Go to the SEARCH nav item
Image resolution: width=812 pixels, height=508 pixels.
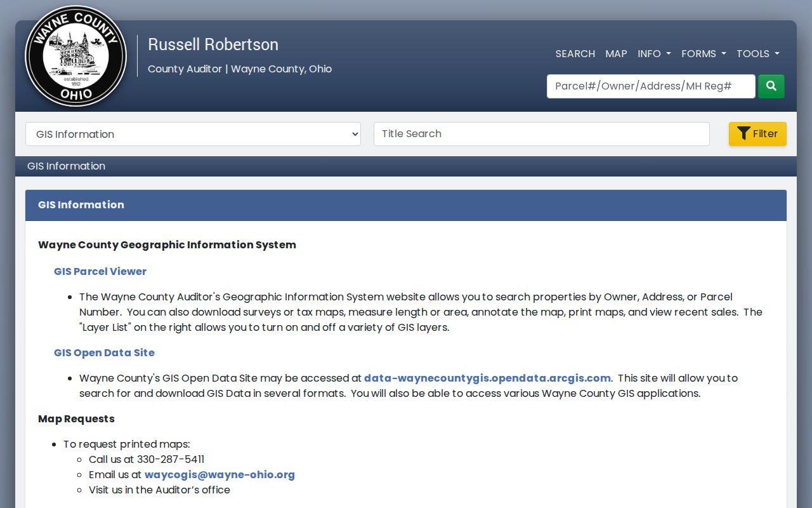coord(575,54)
